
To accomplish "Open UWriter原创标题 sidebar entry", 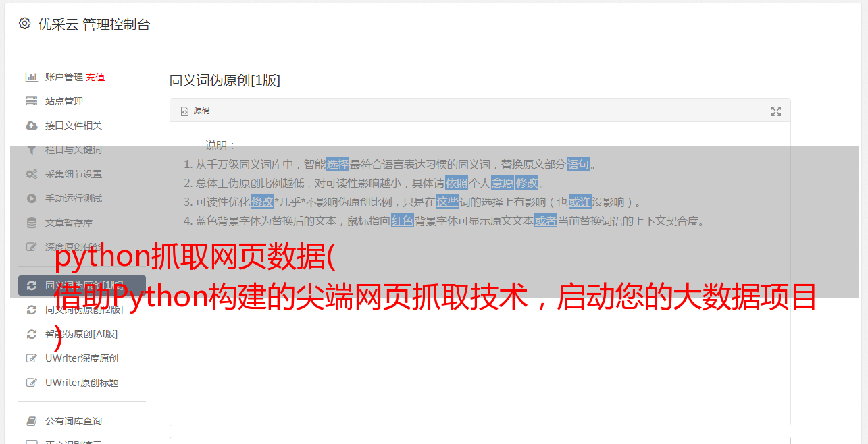I will (82, 383).
